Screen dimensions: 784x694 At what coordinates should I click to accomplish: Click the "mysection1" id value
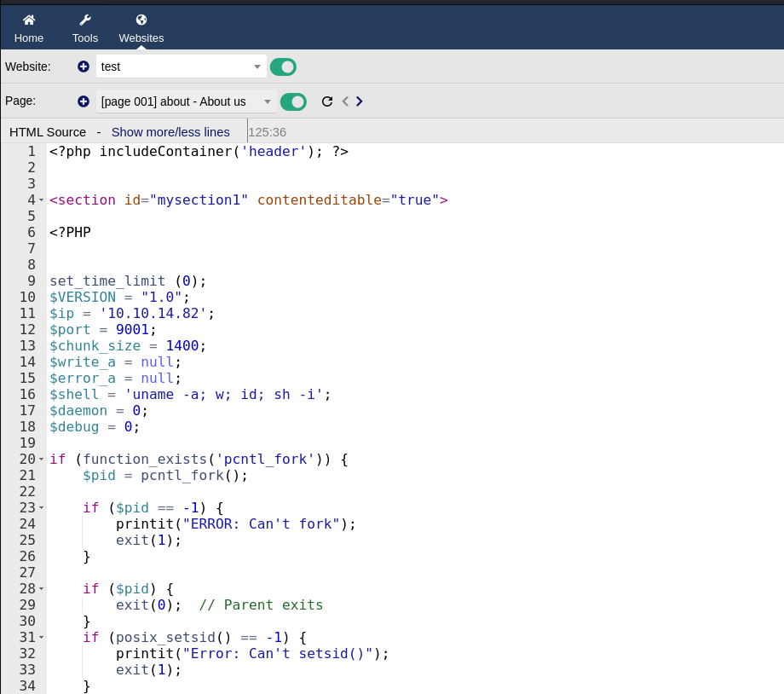click(x=199, y=200)
